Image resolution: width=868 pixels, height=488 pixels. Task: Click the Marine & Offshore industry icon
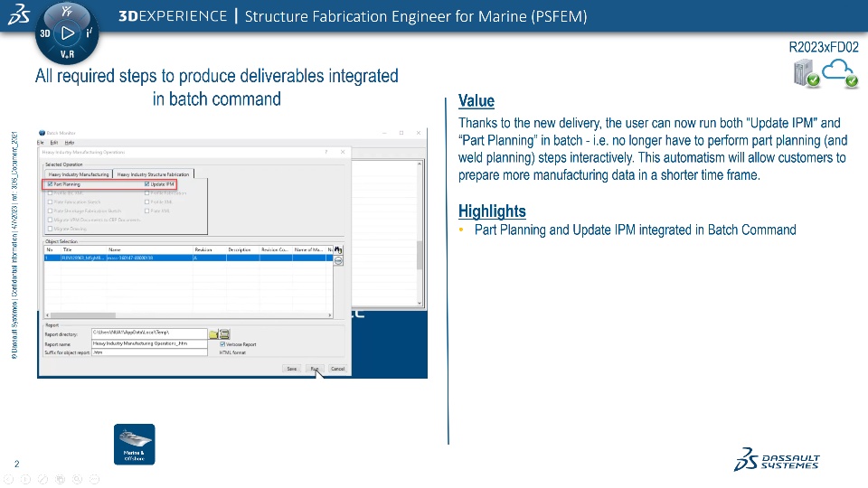[135, 445]
